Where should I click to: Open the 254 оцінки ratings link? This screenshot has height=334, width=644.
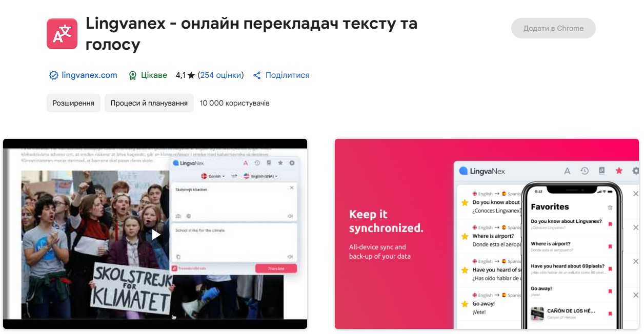220,75
